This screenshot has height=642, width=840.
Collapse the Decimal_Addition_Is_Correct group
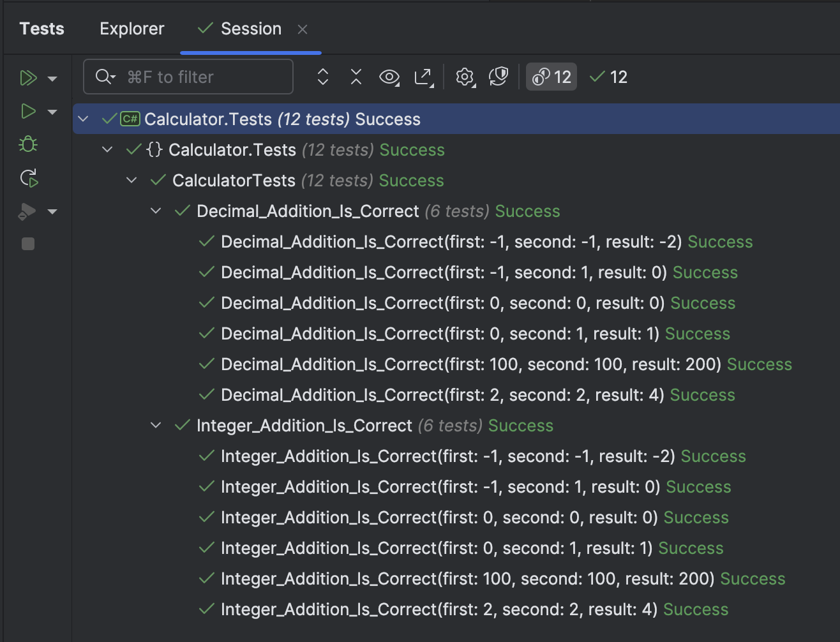pos(156,211)
